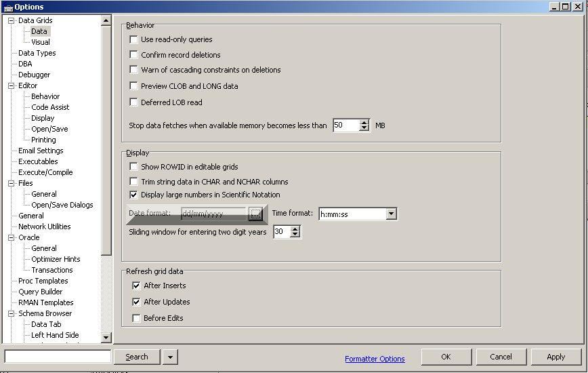Open Proc Templates options
The width and height of the screenshot is (588, 373).
(x=43, y=281)
